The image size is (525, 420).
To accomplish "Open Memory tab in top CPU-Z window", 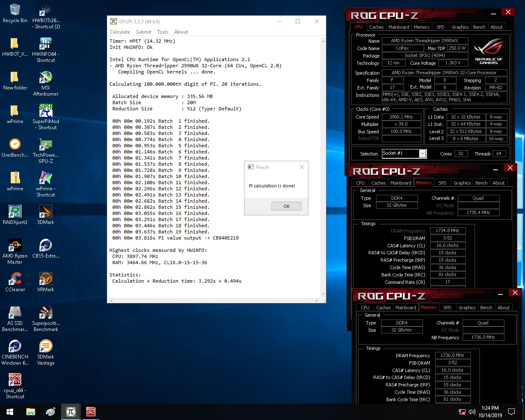I will pyautogui.click(x=422, y=27).
